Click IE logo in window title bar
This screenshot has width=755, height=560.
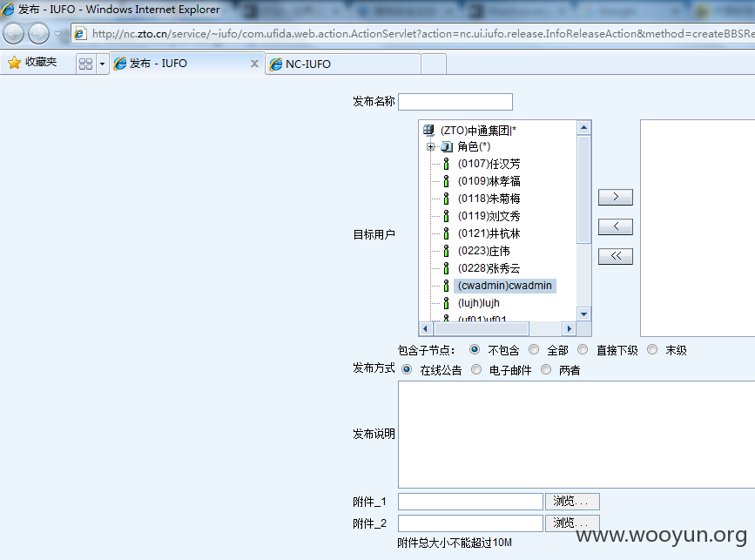click(x=8, y=10)
